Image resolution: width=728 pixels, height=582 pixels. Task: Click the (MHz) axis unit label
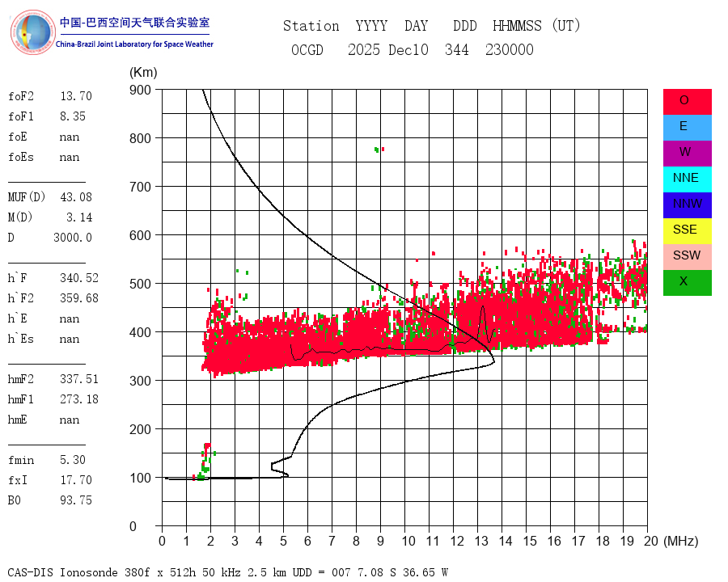click(x=681, y=541)
